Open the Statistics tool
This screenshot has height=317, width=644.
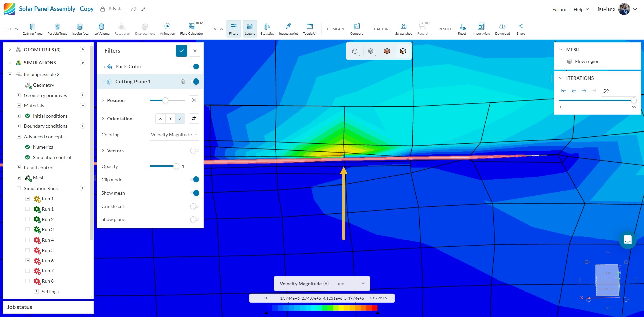267,29
